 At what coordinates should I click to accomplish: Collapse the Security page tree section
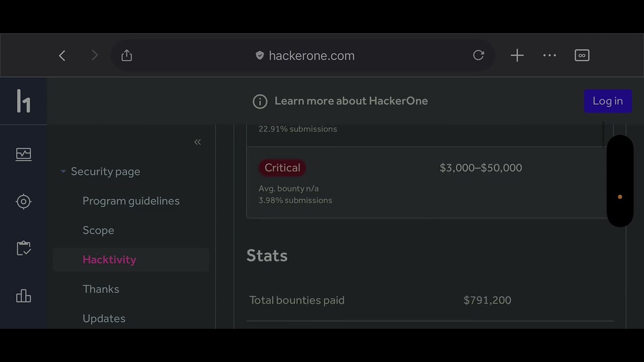coord(63,171)
